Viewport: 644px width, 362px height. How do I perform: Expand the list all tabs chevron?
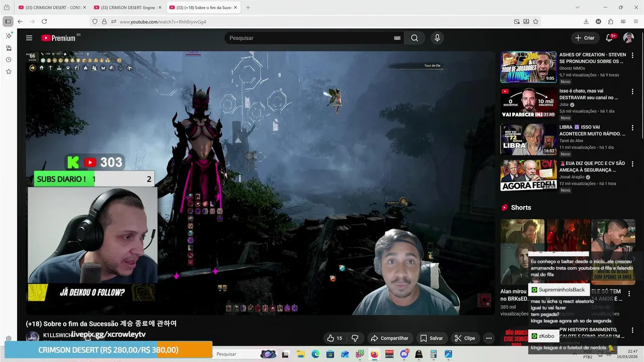(577, 8)
